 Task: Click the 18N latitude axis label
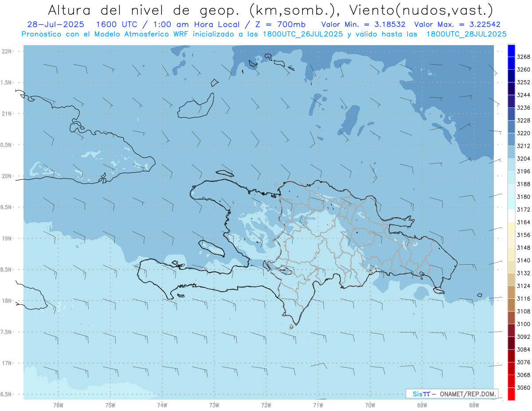pos(7,301)
